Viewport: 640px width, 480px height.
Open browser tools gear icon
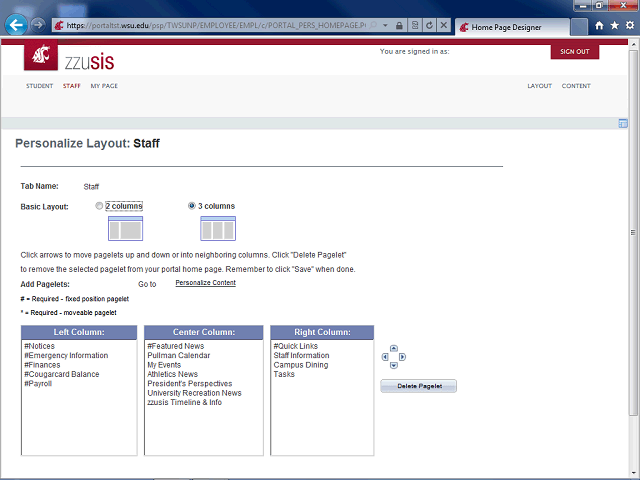tap(629, 24)
